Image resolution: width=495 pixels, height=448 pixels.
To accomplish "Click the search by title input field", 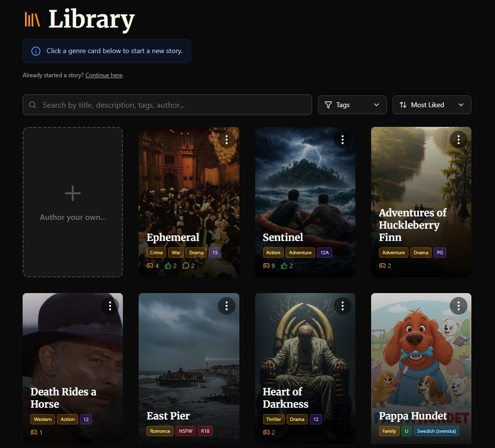I will pyautogui.click(x=167, y=105).
